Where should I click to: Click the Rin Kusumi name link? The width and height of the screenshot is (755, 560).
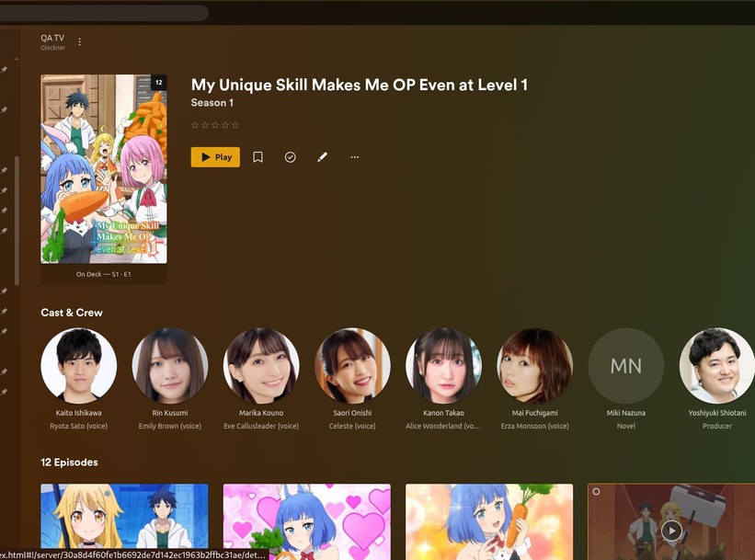(x=170, y=413)
